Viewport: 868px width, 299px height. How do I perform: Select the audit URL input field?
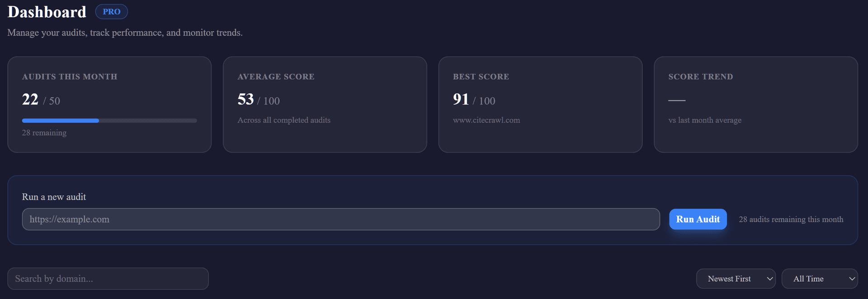(x=341, y=219)
